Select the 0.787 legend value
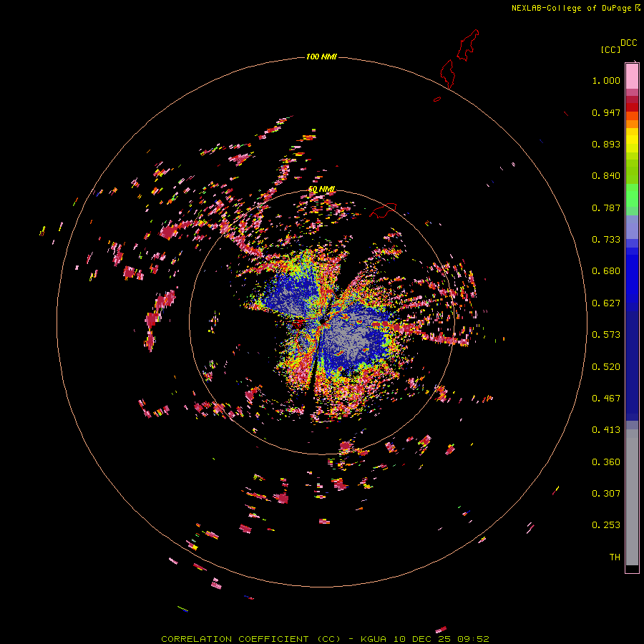The width and height of the screenshot is (644, 644). 606,208
